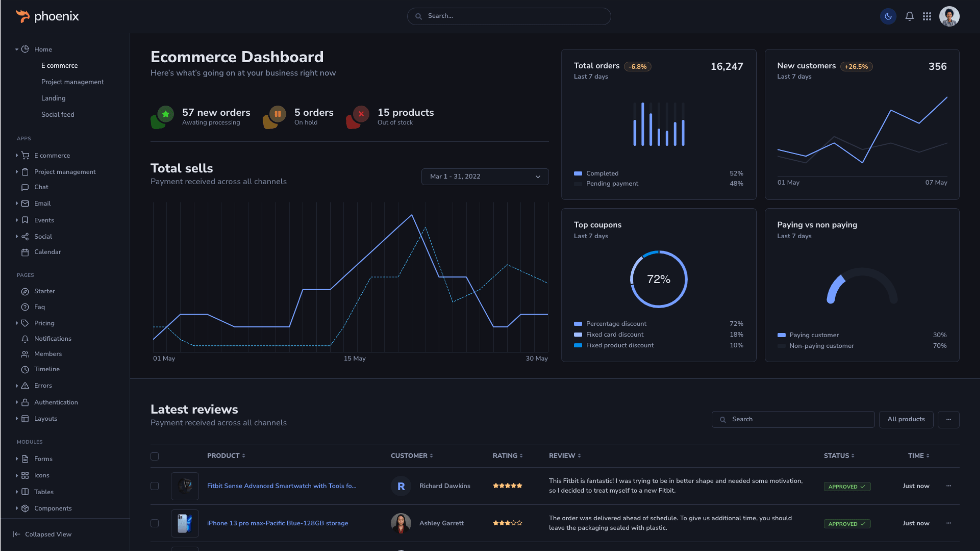Tick the select-all reviews header checkbox
The width and height of the screenshot is (980, 551).
click(x=155, y=456)
